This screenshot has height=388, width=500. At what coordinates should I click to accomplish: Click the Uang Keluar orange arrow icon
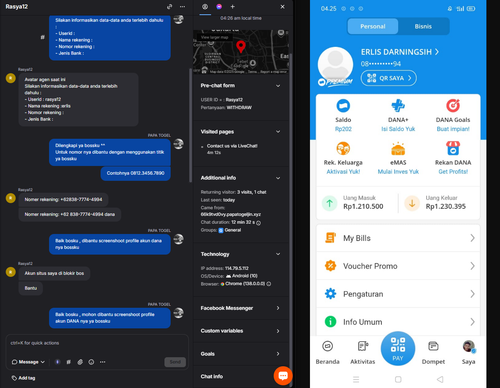(412, 203)
